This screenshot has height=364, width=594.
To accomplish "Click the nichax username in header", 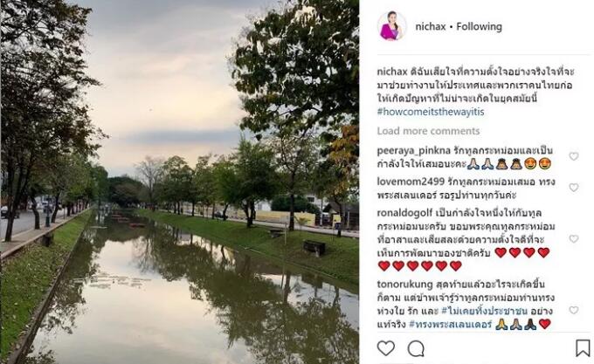I will coord(431,26).
